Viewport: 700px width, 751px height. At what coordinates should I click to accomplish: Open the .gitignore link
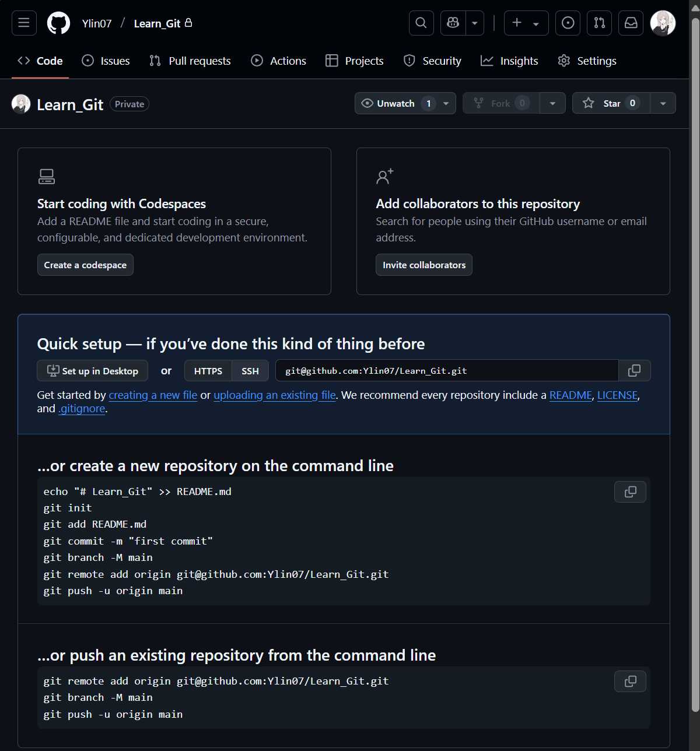point(82,409)
